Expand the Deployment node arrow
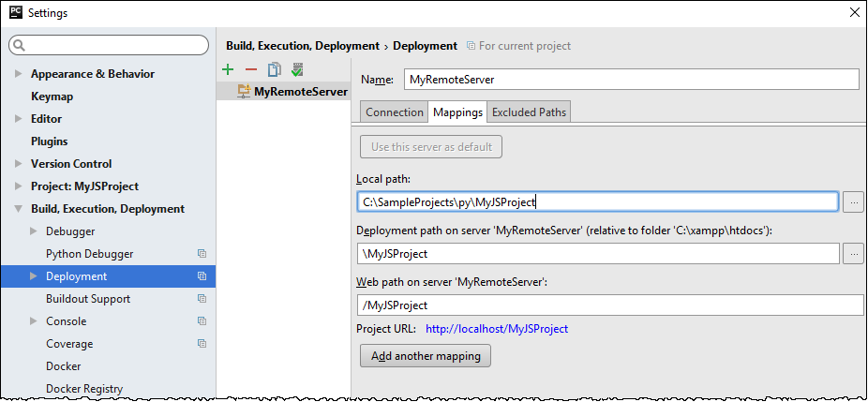The width and height of the screenshot is (868, 402). pos(33,276)
